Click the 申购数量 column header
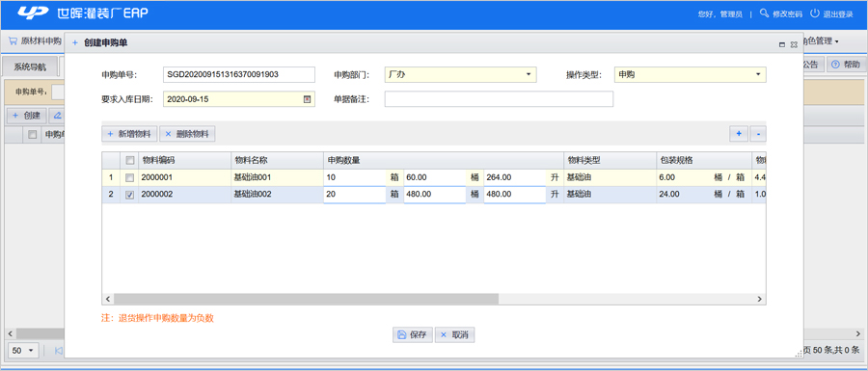This screenshot has height=371, width=868. pyautogui.click(x=444, y=161)
